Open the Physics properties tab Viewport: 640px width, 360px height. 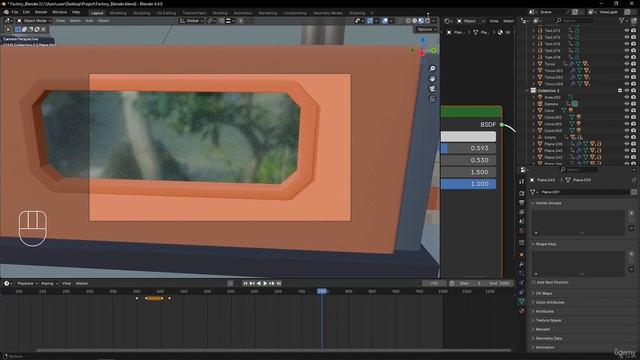click(x=522, y=283)
